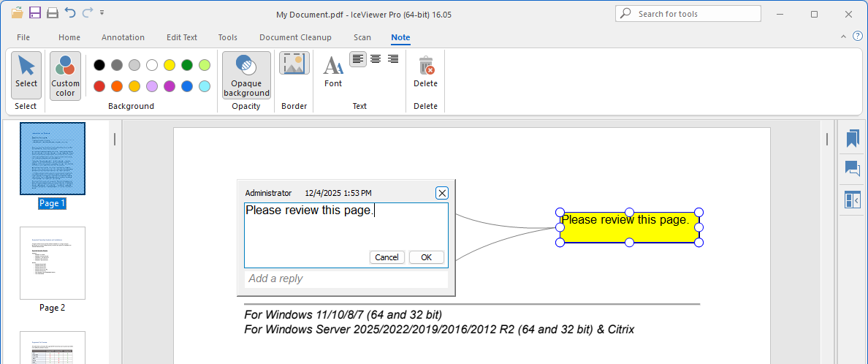Print using the printer icon
The width and height of the screenshot is (868, 364).
coord(53,12)
